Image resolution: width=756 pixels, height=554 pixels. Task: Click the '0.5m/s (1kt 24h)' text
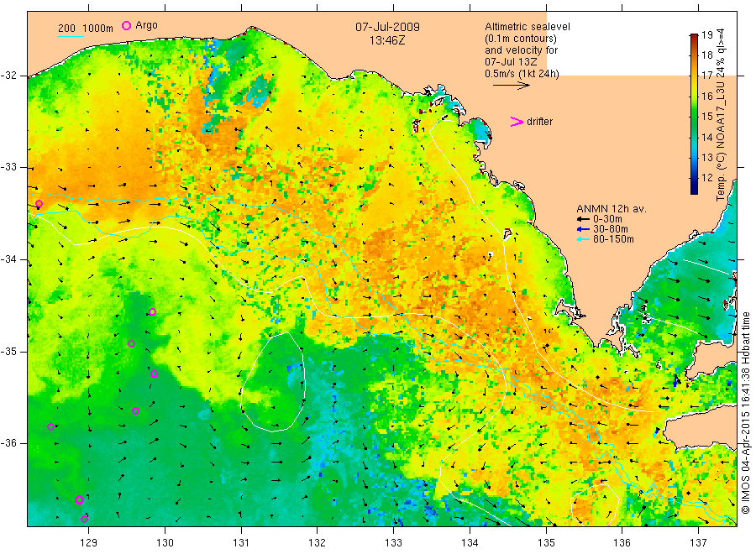tap(522, 74)
